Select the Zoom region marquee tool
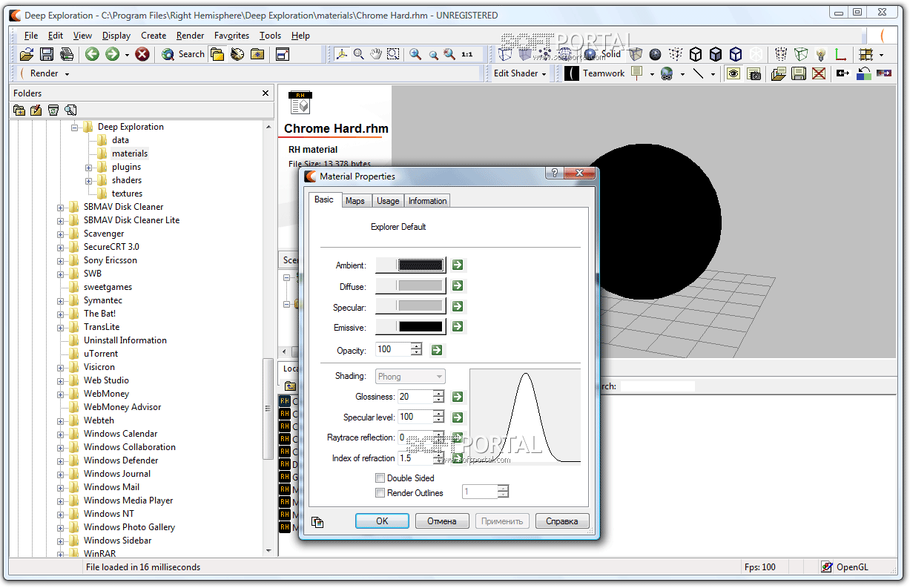910x588 pixels. (x=393, y=54)
